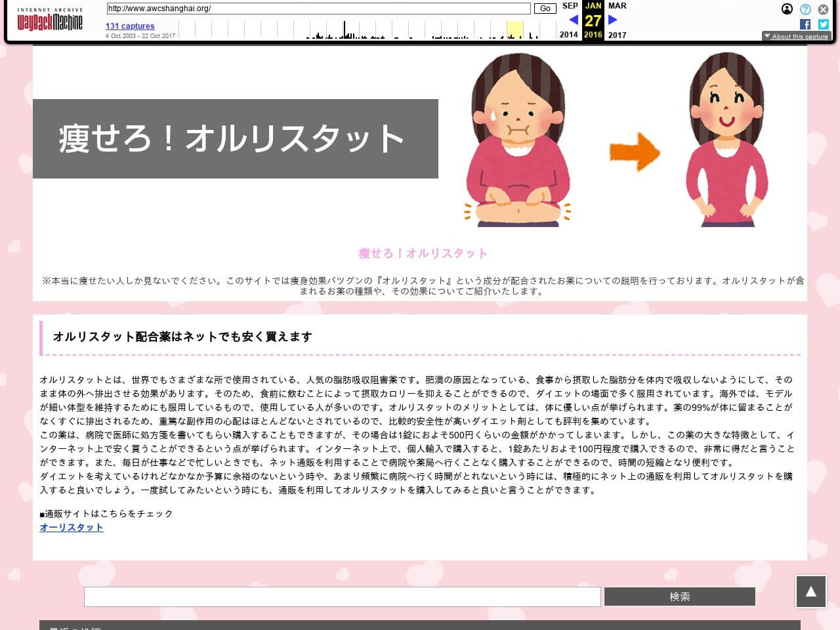Click the Go button in toolbar

(x=545, y=9)
